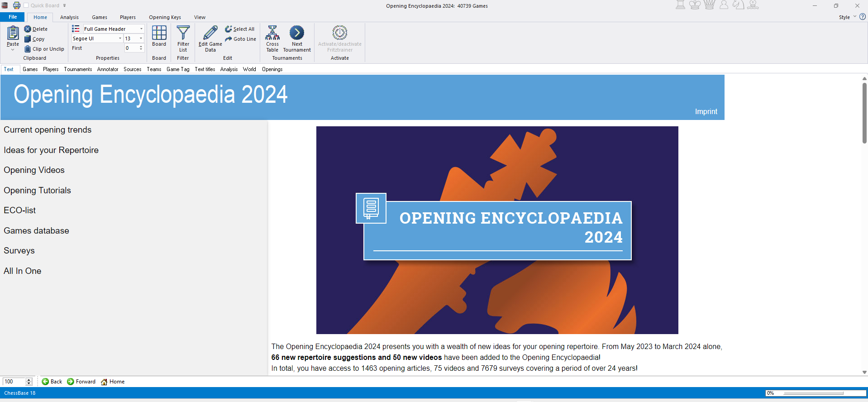Screen dimensions: 868x402
Task: Open the Segoe UI font dropdown
Action: click(x=120, y=38)
